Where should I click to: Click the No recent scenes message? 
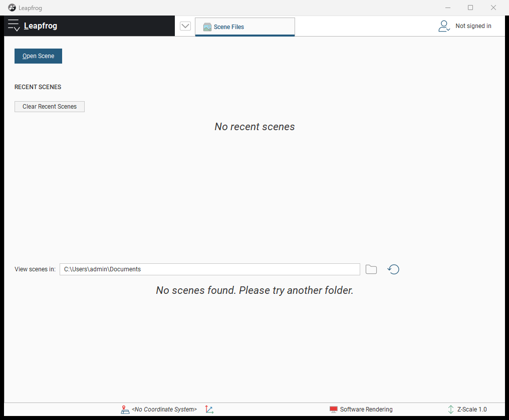(x=254, y=127)
